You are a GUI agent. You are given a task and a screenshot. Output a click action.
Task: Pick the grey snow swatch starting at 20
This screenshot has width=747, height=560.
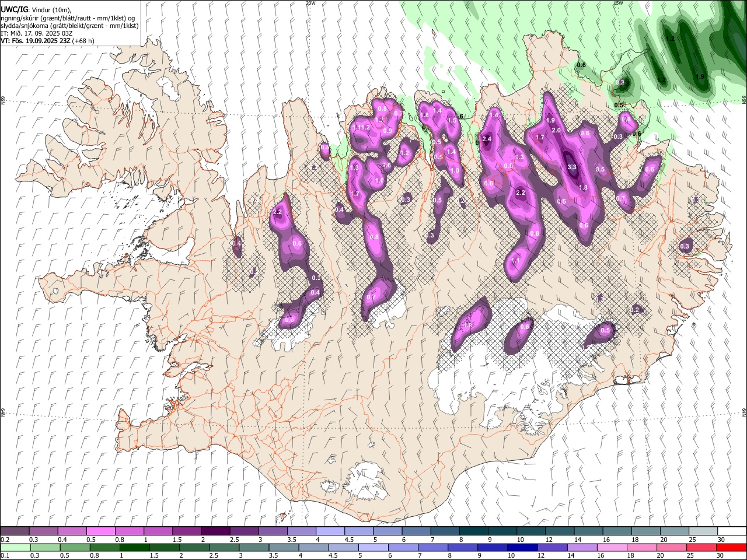pyautogui.click(x=675, y=531)
